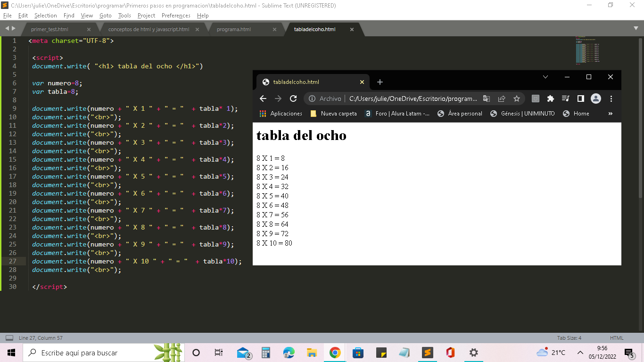Viewport: 644px width, 362px height.
Task: Change the HTML syntax selector
Action: (x=617, y=338)
